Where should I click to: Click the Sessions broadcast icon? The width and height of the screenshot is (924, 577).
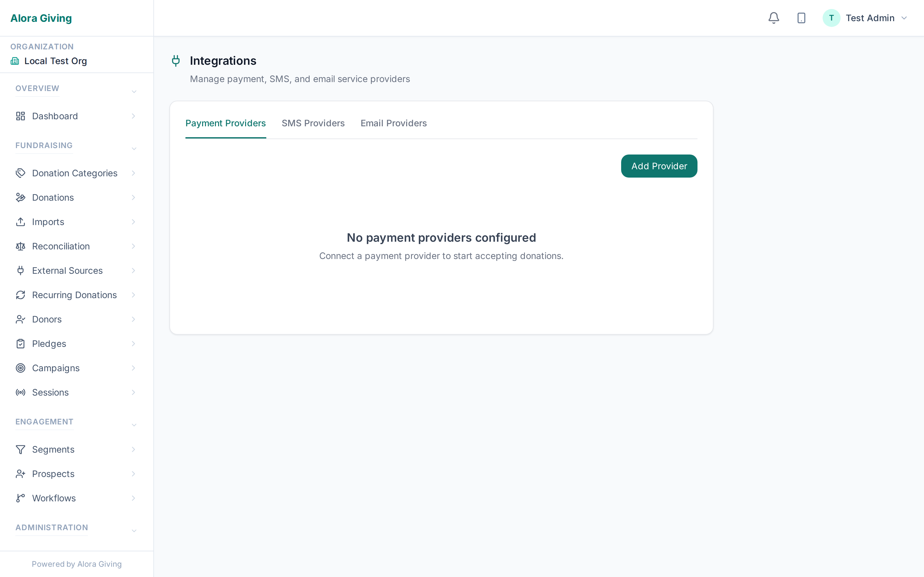point(20,392)
